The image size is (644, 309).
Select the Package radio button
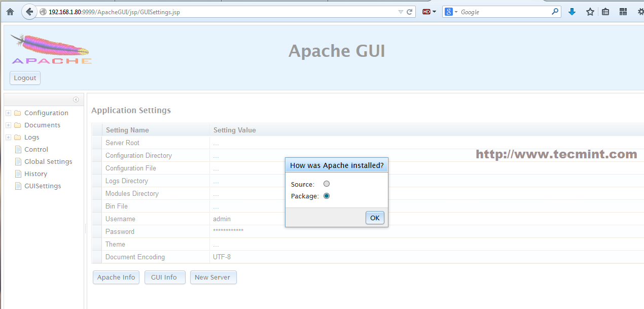click(x=327, y=196)
